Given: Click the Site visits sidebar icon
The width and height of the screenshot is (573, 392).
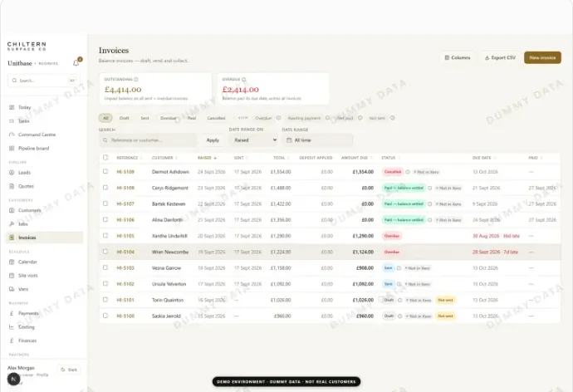Looking at the screenshot, I should tap(12, 276).
